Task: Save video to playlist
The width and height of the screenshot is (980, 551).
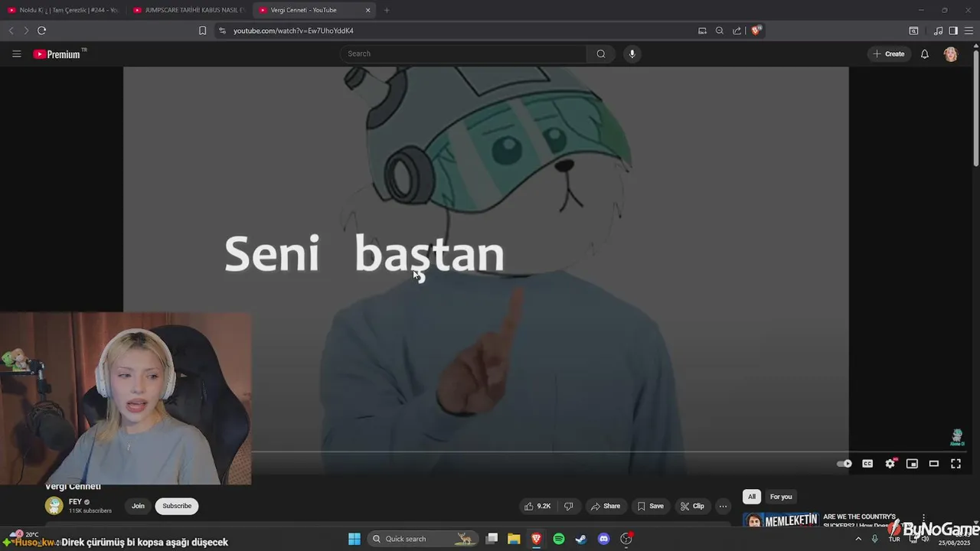Action: [650, 506]
